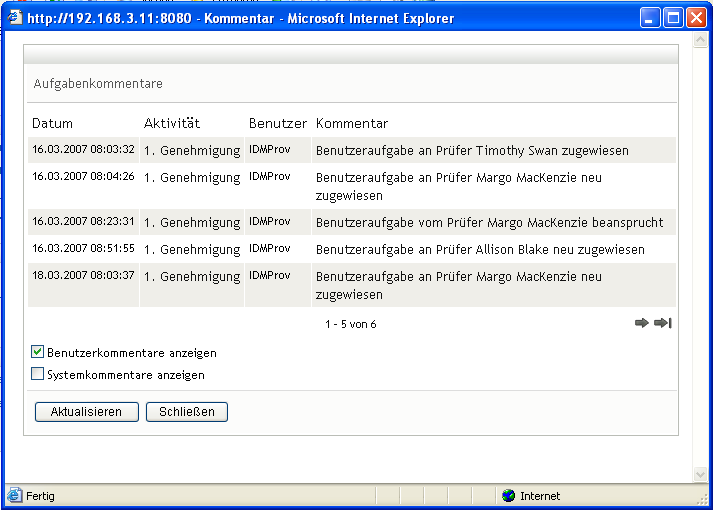The image size is (713, 510).
Task: Close the Kommentar window
Action: 696,18
